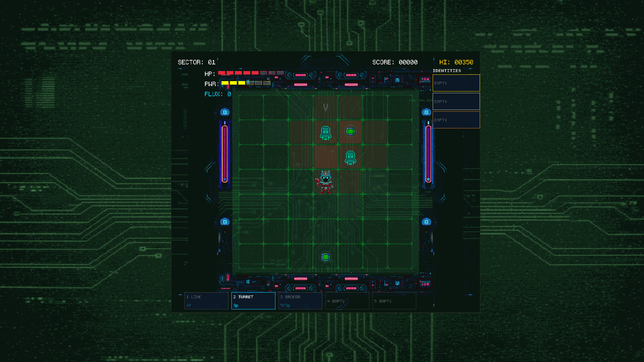Activate the LINK ability in slot 1

point(206,301)
